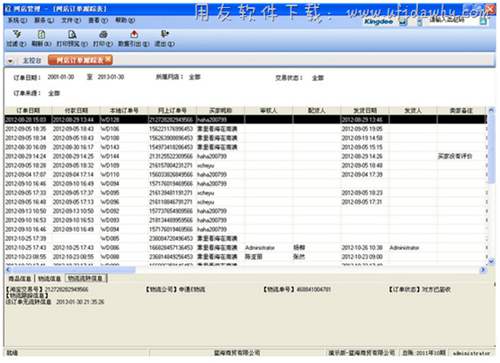Viewport: 500px width, 363px height.
Task: Click the horizontal scrollbar left arrow
Action: click(8, 270)
